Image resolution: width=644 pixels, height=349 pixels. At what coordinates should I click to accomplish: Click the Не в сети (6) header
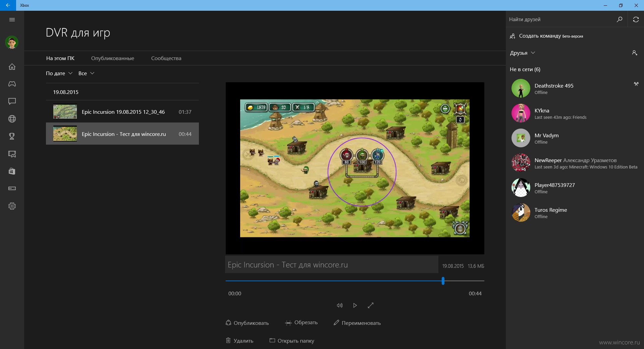pos(525,69)
